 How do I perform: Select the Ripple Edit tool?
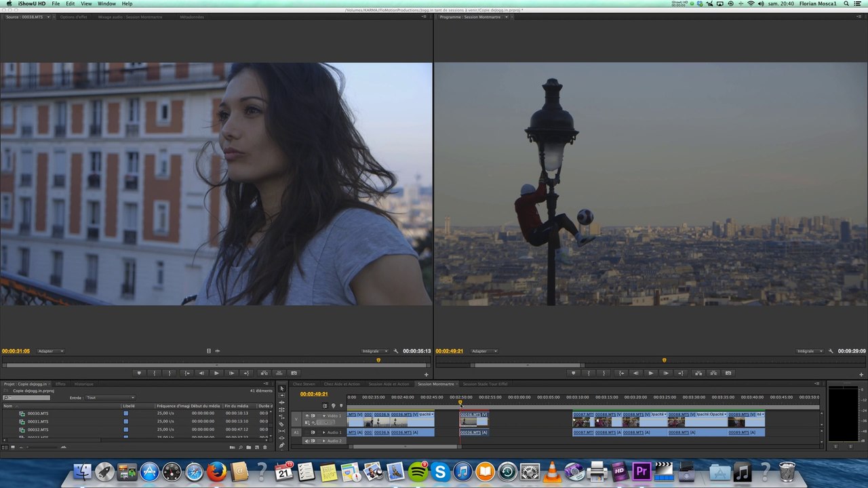pos(282,403)
